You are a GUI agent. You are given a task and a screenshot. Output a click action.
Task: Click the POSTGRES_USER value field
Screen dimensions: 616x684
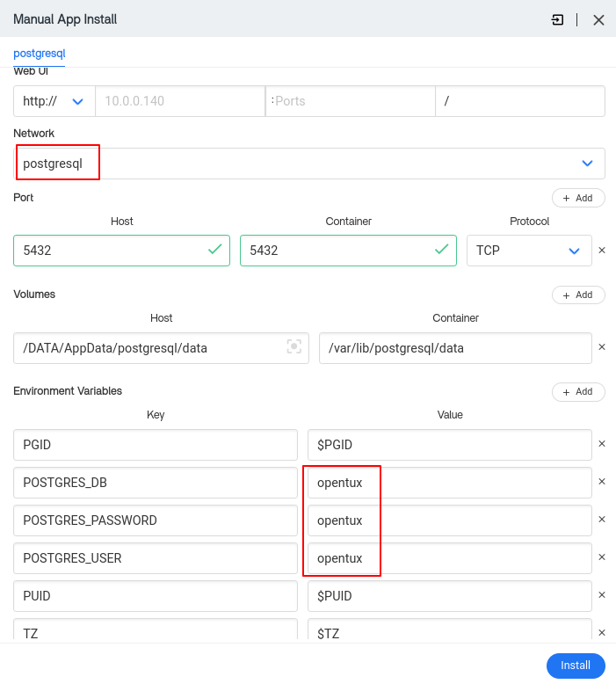[x=450, y=558]
